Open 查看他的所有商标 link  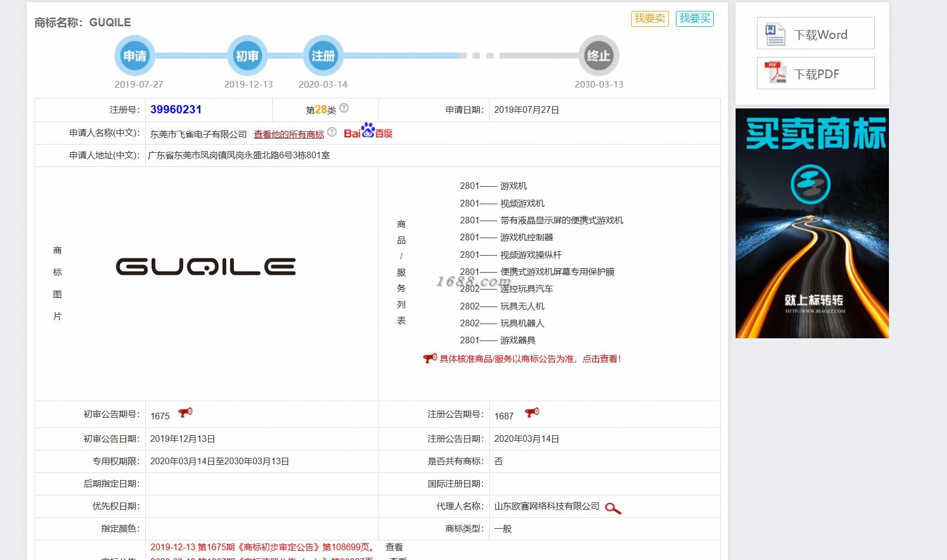(x=289, y=135)
